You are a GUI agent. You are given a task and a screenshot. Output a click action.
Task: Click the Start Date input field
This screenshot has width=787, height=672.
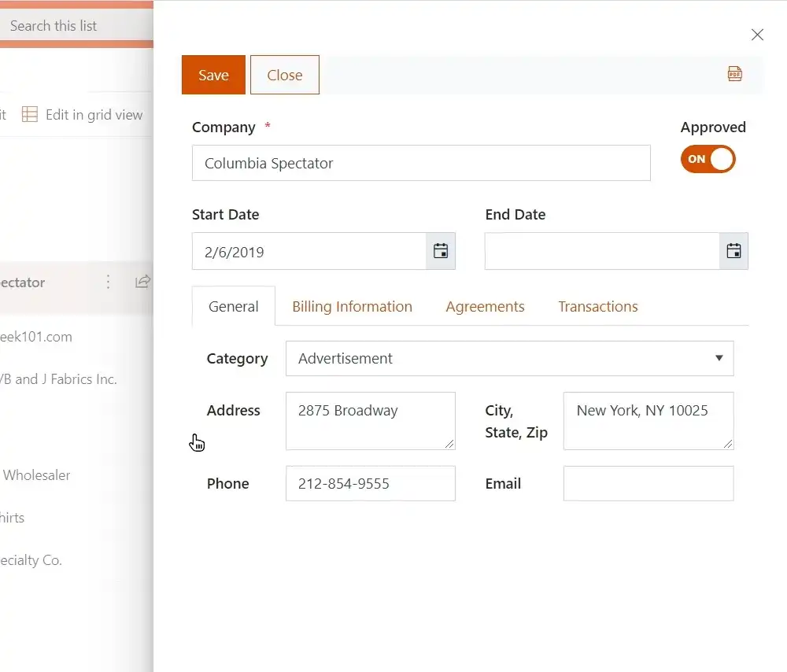point(309,251)
